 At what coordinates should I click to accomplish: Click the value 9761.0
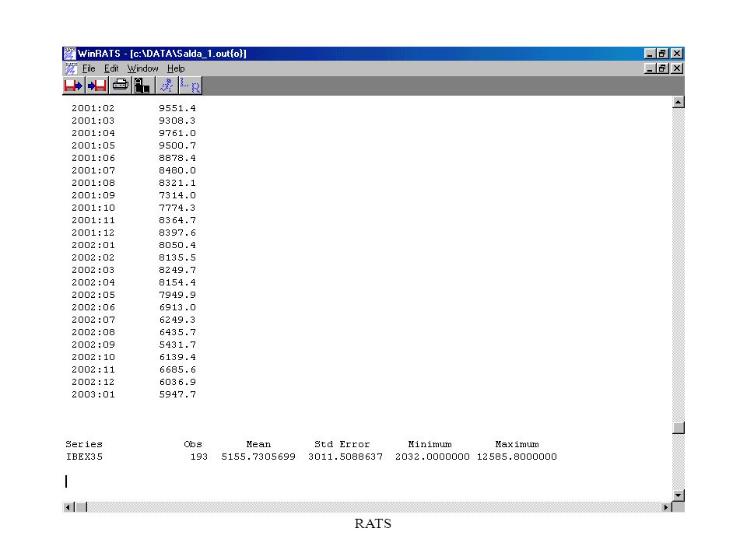pyautogui.click(x=177, y=133)
